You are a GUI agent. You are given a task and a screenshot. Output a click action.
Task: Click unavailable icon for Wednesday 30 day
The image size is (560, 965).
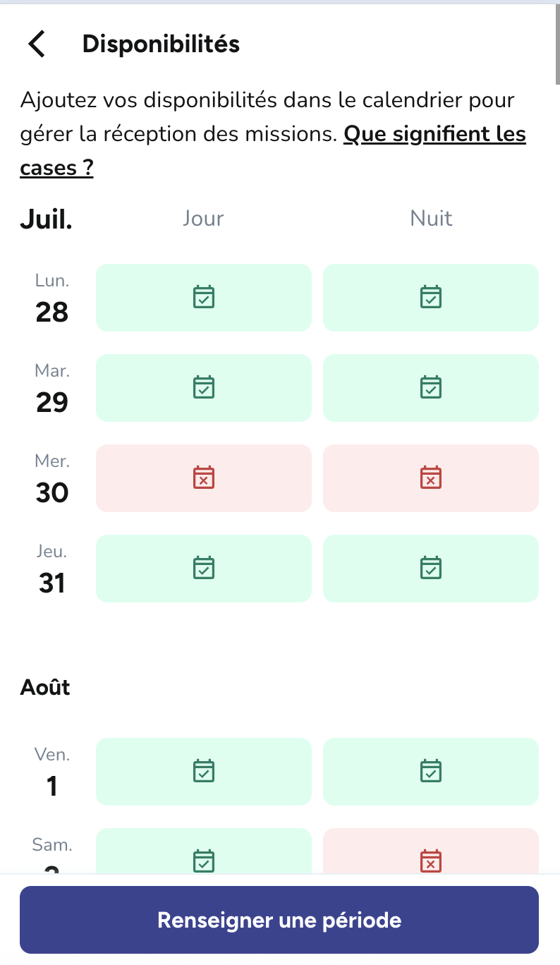tap(204, 478)
